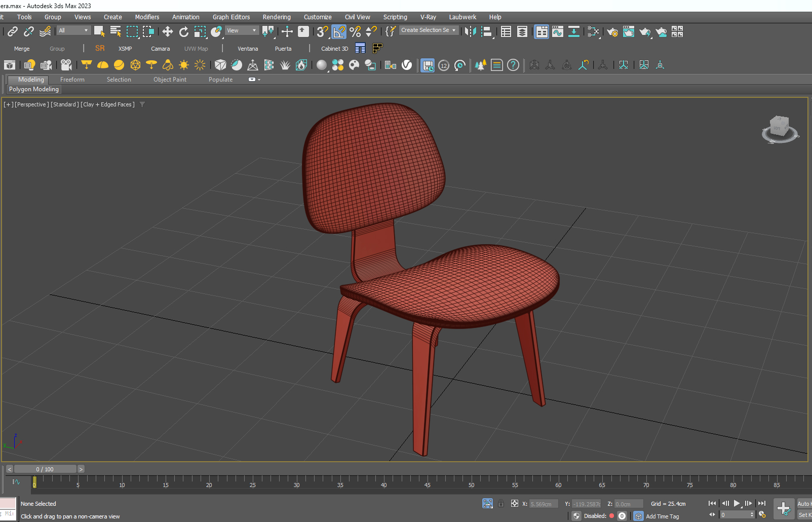Toggle Spinner Snap button

point(371,31)
